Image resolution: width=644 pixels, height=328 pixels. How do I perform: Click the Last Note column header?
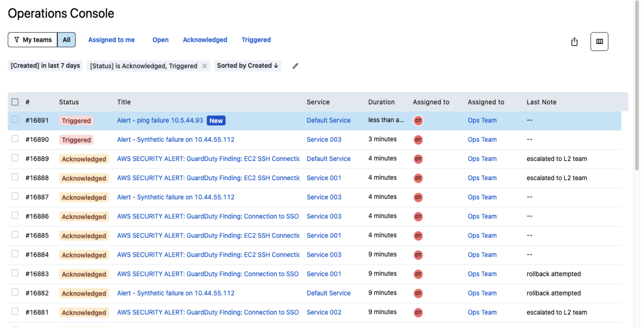click(541, 102)
